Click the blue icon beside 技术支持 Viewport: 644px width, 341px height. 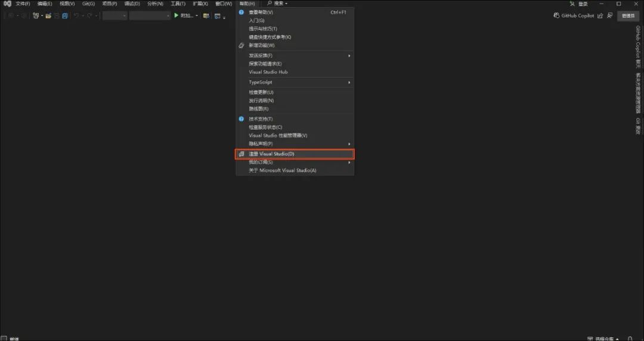click(241, 119)
